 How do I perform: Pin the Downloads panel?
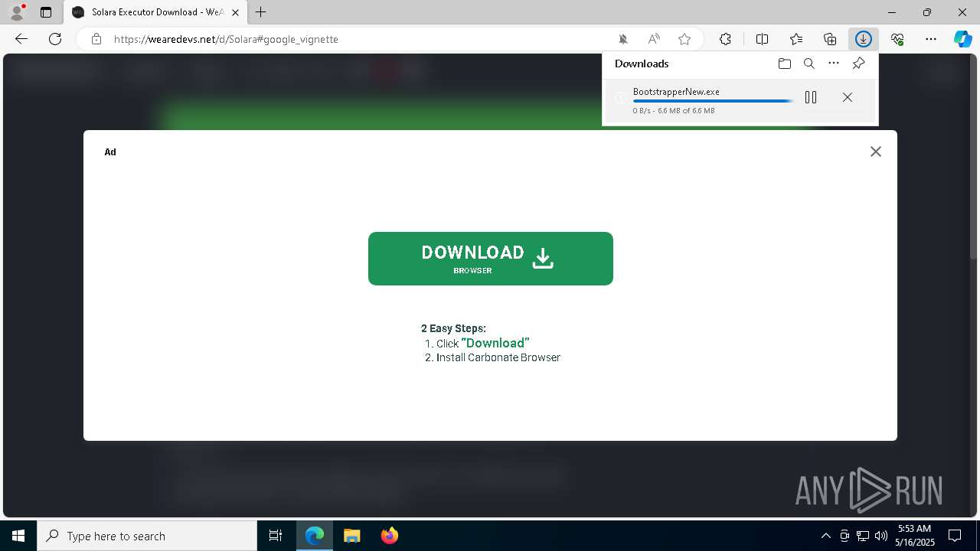pos(858,64)
